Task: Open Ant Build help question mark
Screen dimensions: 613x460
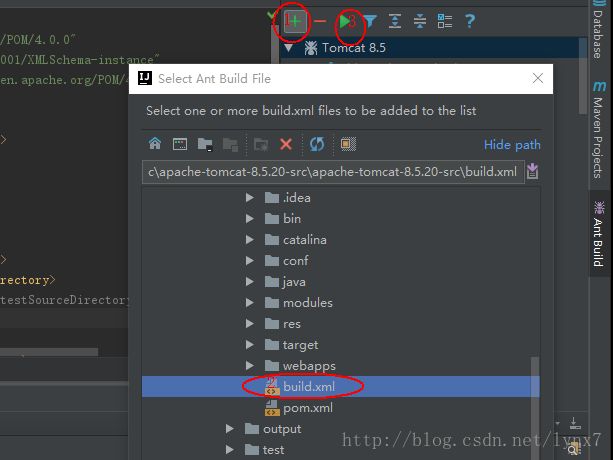Action: [470, 21]
